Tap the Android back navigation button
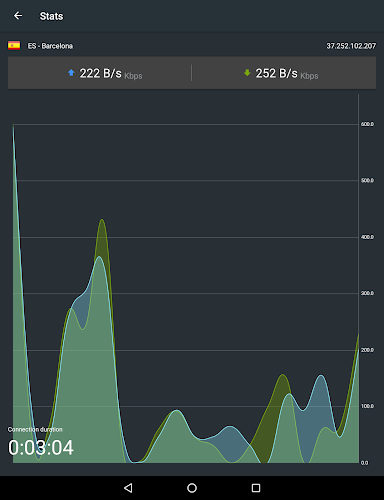 coord(128,488)
